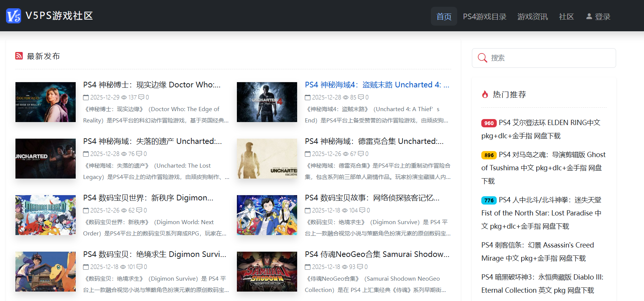Open PS4游戏目录 nav item
This screenshot has height=301, width=644.
click(x=485, y=16)
